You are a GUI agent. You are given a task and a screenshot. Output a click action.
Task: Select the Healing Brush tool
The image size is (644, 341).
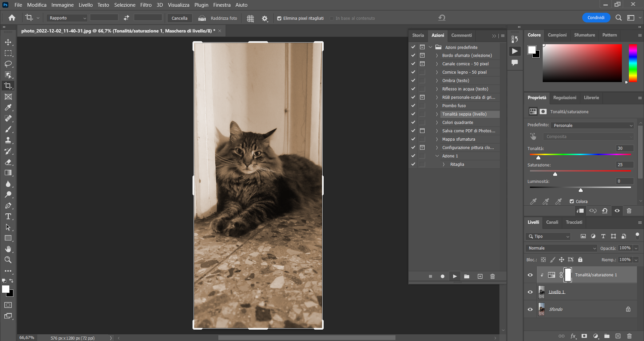(x=8, y=118)
